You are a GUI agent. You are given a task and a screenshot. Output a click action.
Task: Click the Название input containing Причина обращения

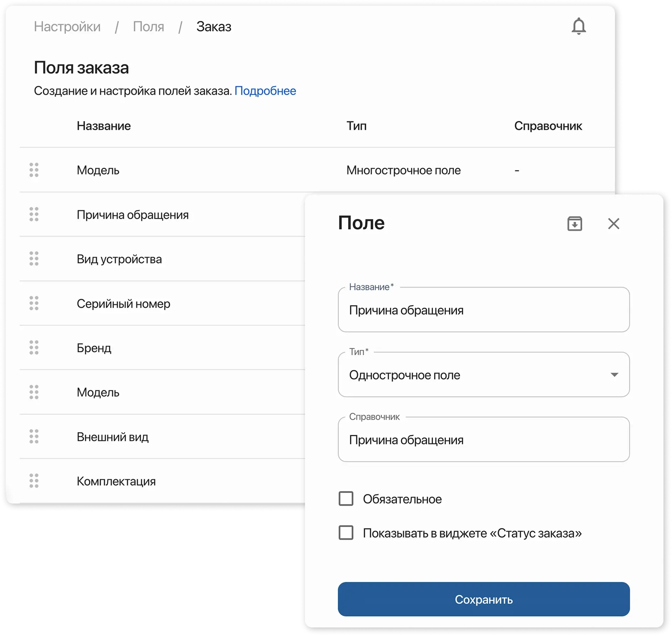click(484, 309)
